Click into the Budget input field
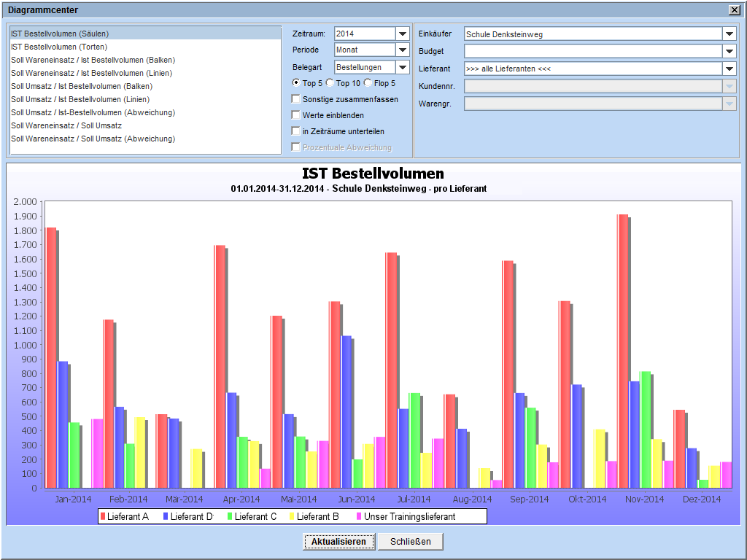Screen dimensions: 747x560 (x=592, y=51)
